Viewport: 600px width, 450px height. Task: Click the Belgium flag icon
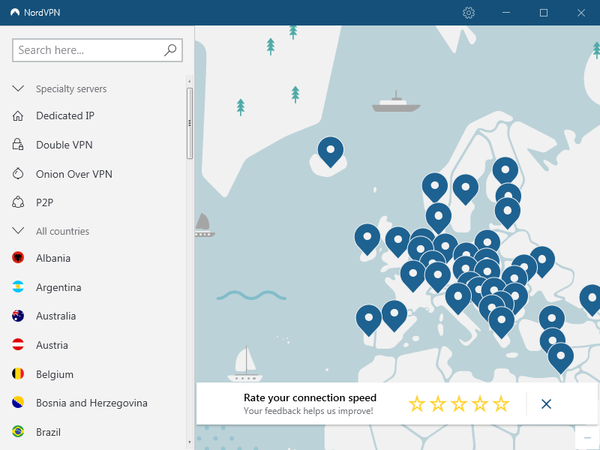(x=18, y=373)
